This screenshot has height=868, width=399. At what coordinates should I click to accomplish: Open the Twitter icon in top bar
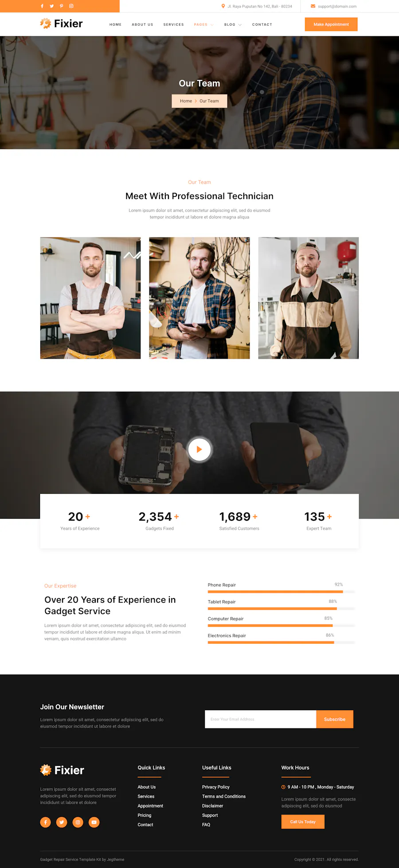click(x=52, y=6)
